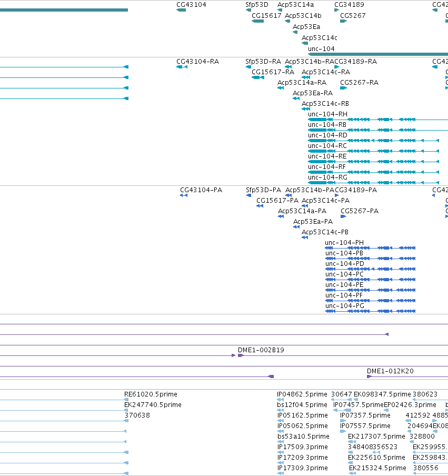448x476 pixels.
Task: Select the Sfp53D gene feature
Action: coord(248,10)
